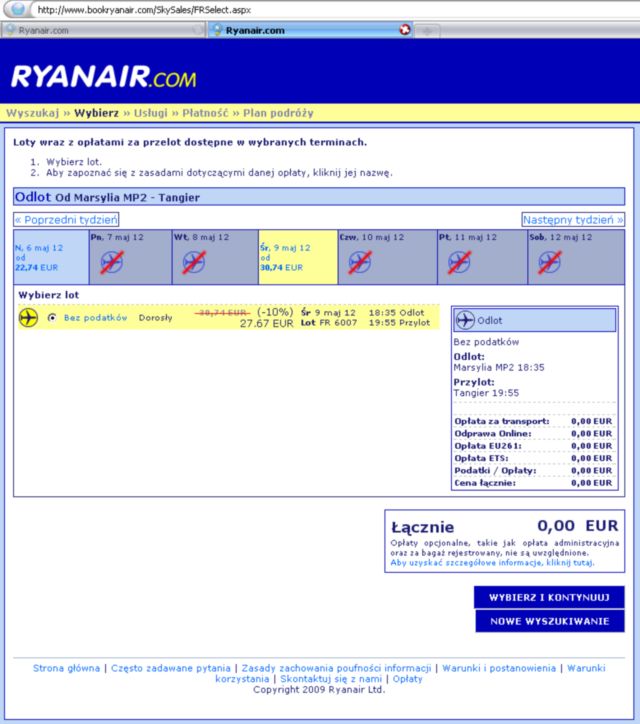Click the no-flight icon for Sob. 12 maj
Viewport: 640px width, 724px height.
pyautogui.click(x=550, y=262)
